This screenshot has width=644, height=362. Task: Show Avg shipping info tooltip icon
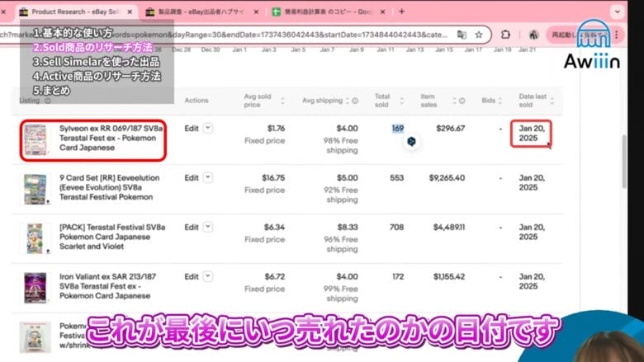point(355,101)
